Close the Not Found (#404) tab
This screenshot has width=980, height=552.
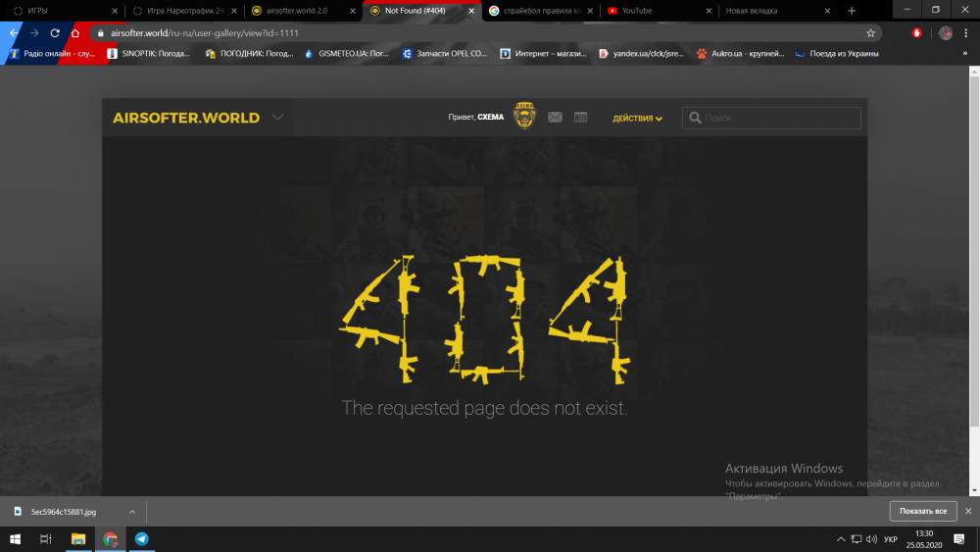471,11
